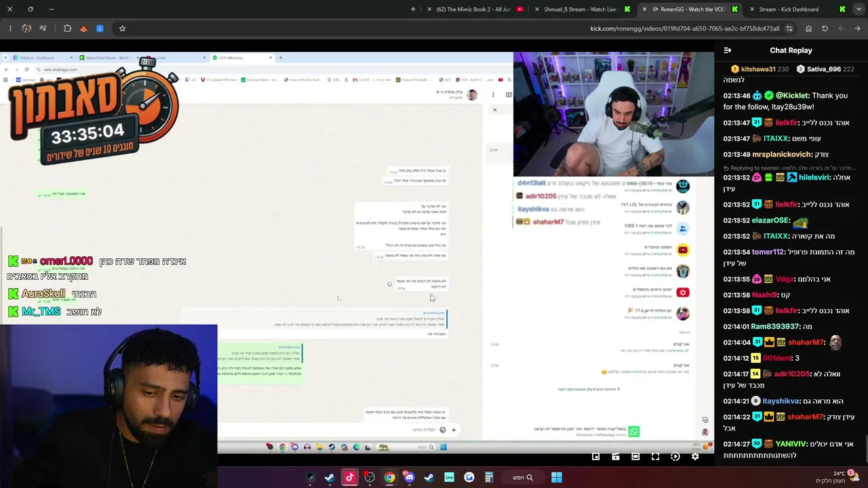868x488 pixels.
Task: Click elazarOSE username in chat
Action: (770, 220)
